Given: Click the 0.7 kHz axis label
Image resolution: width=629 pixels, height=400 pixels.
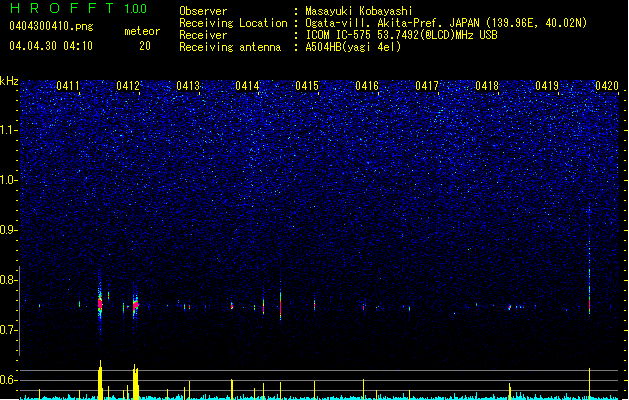Looking at the screenshot, I should 9,330.
